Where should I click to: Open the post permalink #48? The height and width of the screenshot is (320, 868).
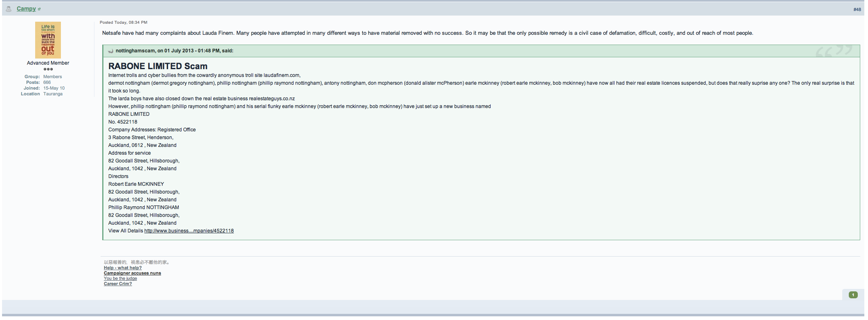(857, 9)
